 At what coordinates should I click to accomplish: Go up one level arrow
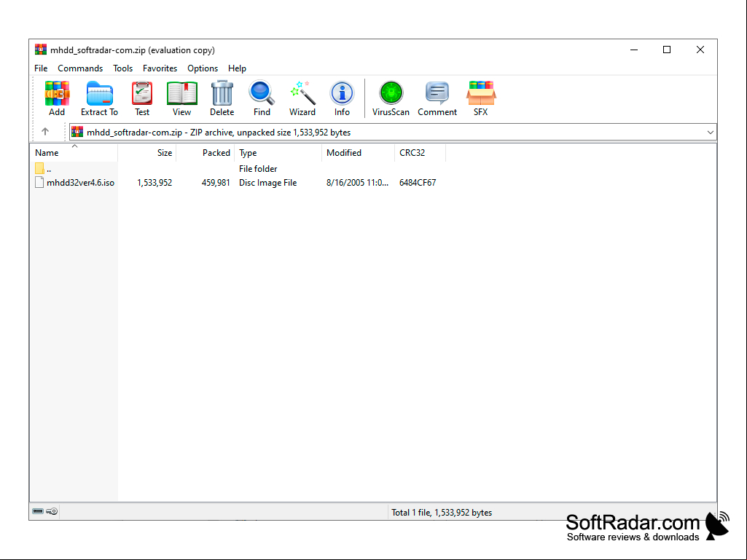(x=45, y=131)
